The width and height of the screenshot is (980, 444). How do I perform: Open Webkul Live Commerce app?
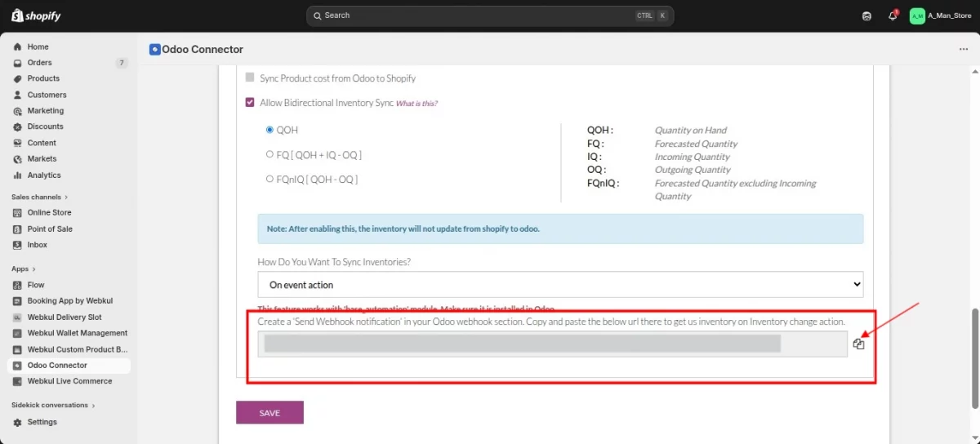[69, 381]
